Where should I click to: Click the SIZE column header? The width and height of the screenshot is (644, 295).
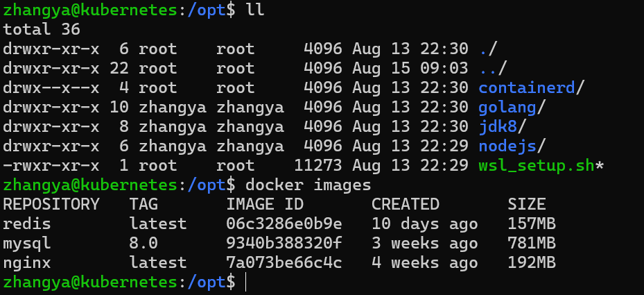point(527,205)
